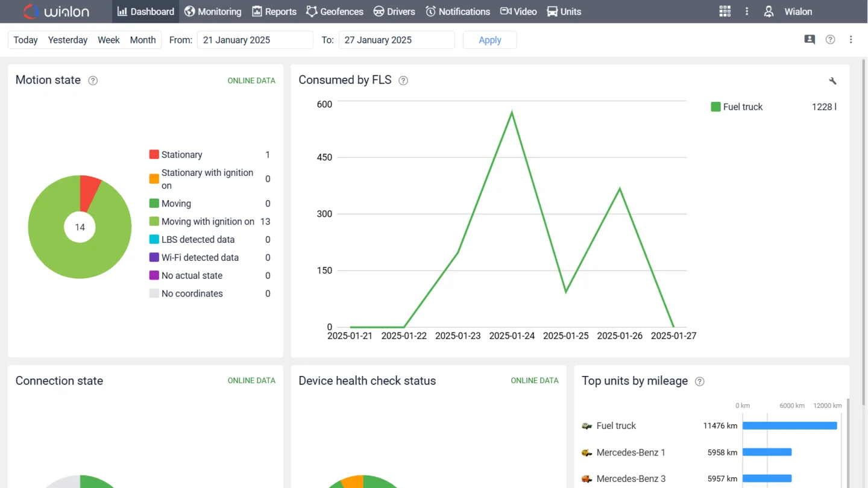
Task: Click the 5958 km mileage value
Action: click(x=723, y=452)
